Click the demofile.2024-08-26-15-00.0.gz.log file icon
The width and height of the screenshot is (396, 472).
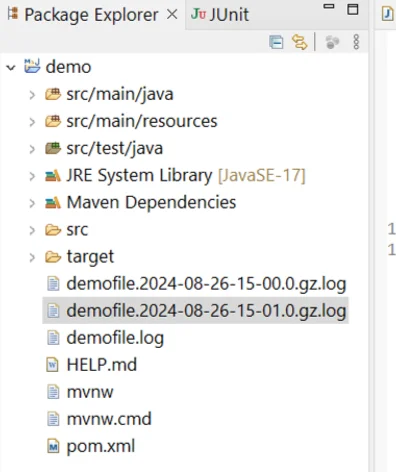pos(53,284)
